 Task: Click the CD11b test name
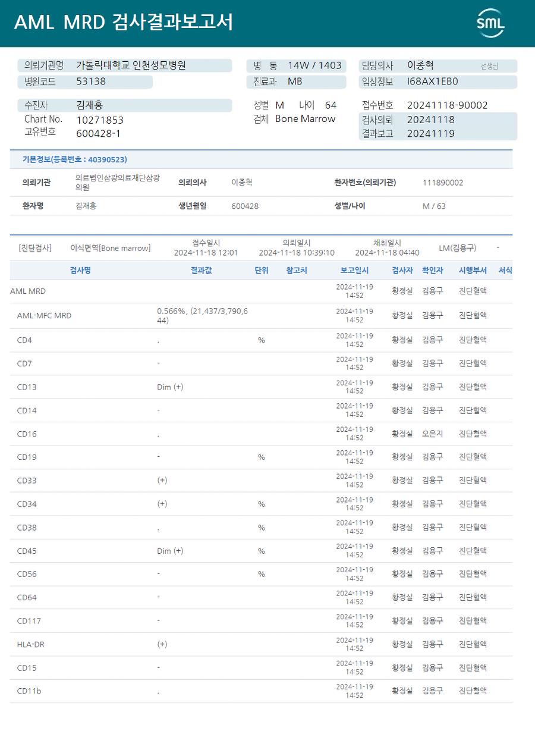point(29,691)
